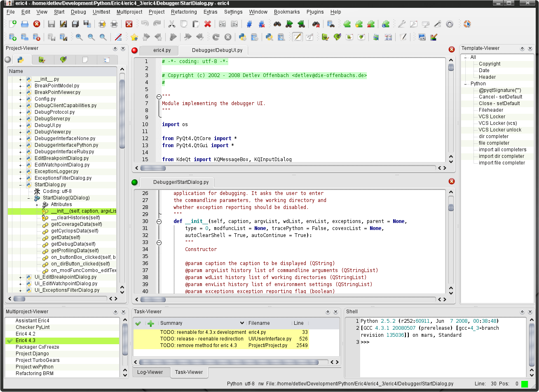Create a new file from the toolbar
The width and height of the screenshot is (539, 392).
coord(12,23)
